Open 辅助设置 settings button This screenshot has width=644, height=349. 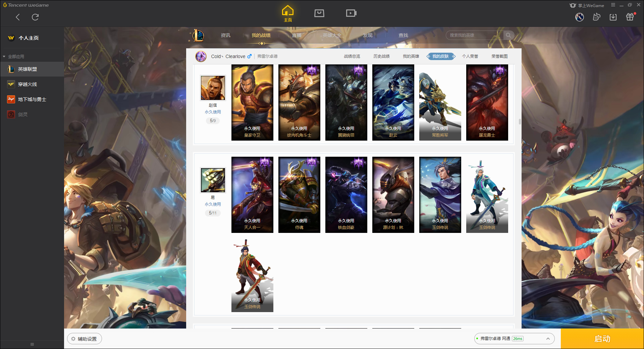tap(84, 339)
